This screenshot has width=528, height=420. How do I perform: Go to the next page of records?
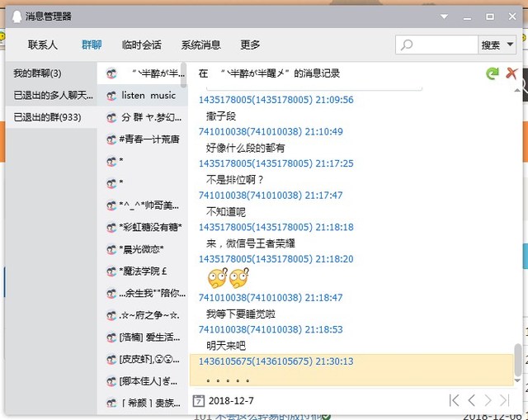click(490, 401)
